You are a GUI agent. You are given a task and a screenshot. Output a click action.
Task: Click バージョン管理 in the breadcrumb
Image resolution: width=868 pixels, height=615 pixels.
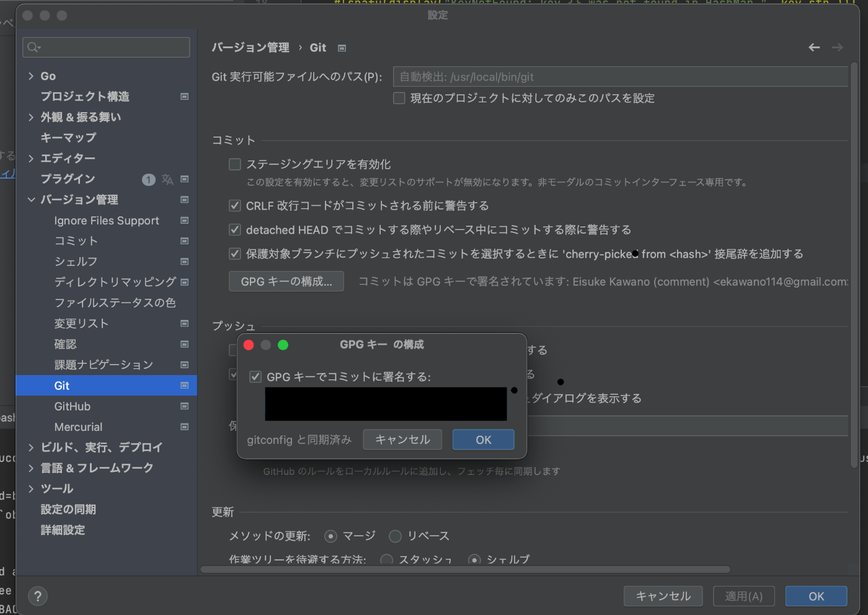point(250,48)
